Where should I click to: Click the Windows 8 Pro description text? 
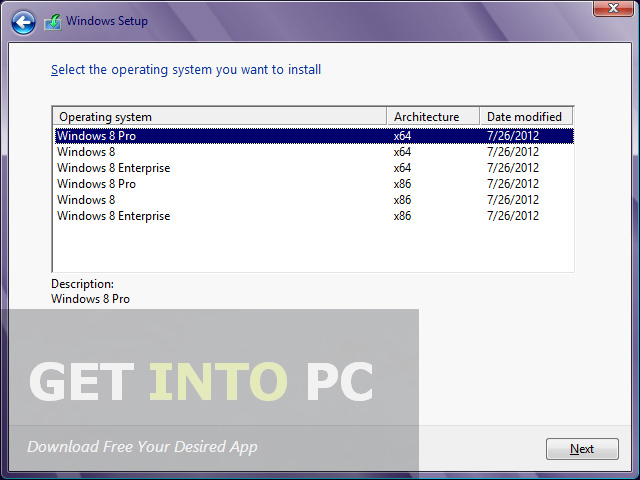(90, 299)
